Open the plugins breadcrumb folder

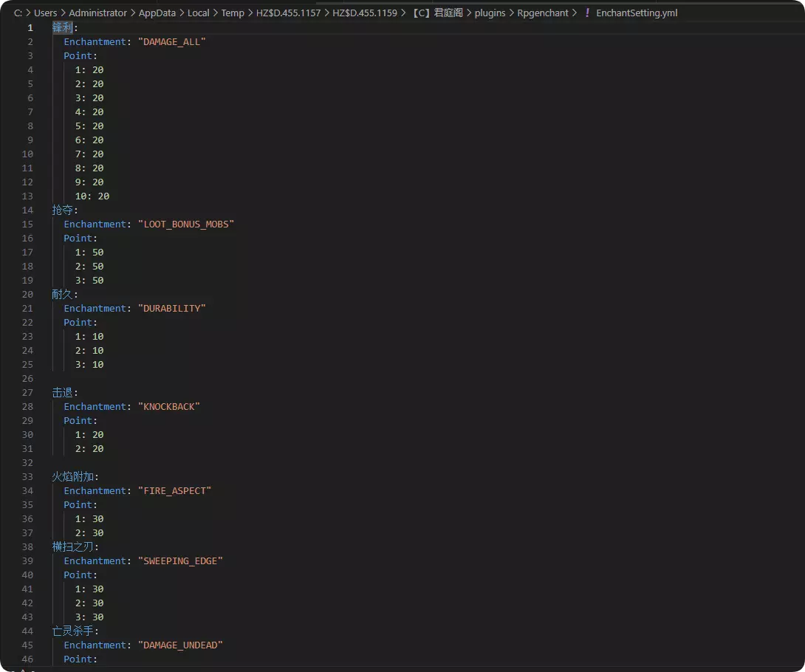pos(490,13)
